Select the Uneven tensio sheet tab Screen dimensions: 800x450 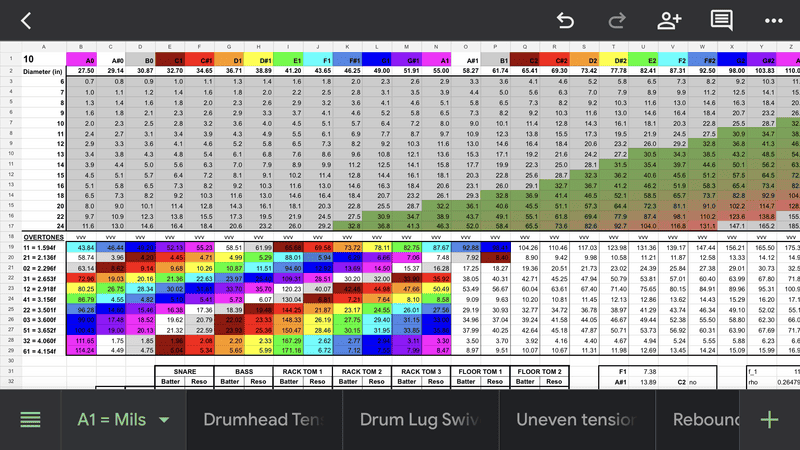click(577, 420)
